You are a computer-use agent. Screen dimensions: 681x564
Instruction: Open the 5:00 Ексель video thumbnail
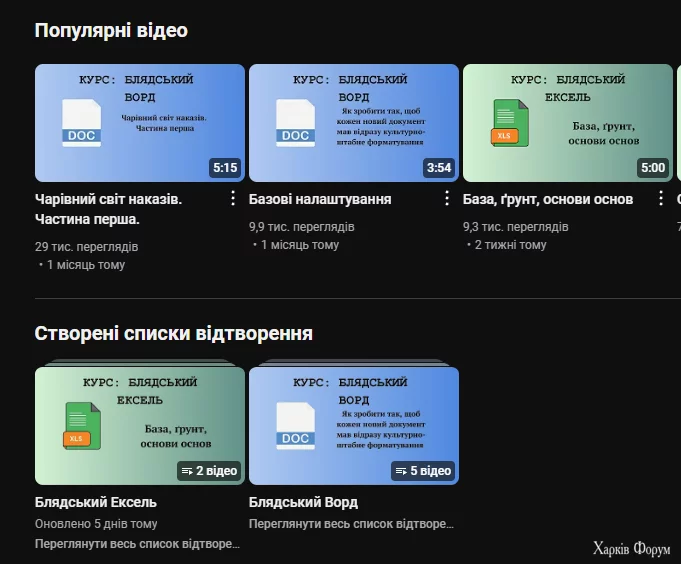click(x=568, y=123)
